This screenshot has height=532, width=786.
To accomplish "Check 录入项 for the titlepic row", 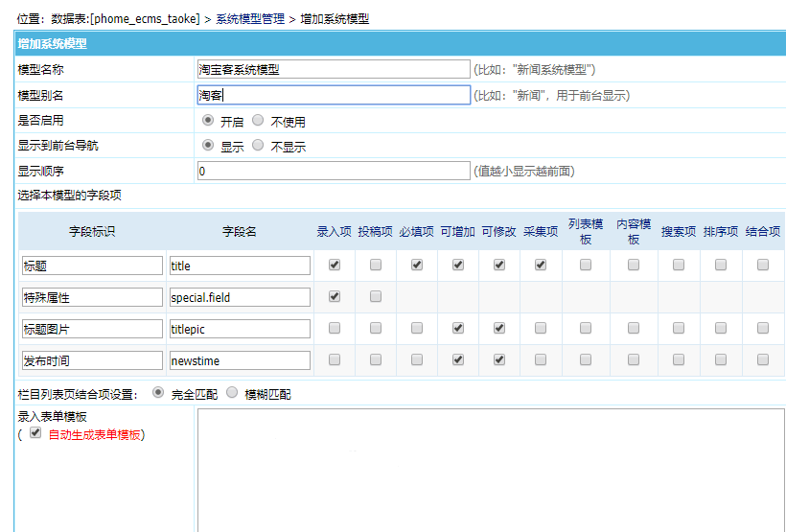I will pyautogui.click(x=335, y=328).
